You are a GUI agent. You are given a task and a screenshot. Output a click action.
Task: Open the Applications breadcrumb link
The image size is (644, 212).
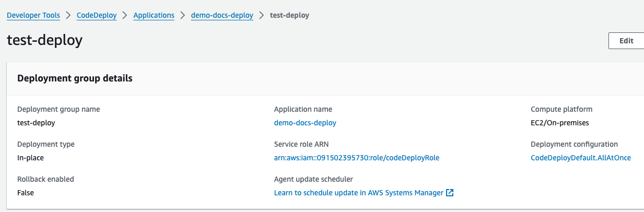pyautogui.click(x=154, y=15)
